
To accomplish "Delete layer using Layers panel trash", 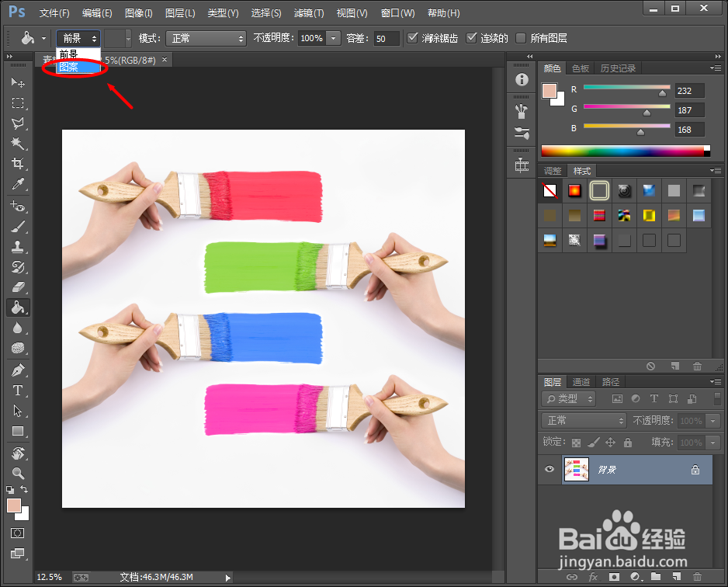I will tap(697, 577).
